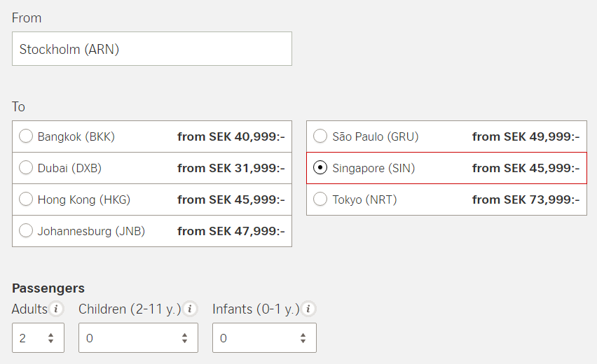Select Bangkok (BKK) radio button
The width and height of the screenshot is (597, 364).
tap(26, 136)
